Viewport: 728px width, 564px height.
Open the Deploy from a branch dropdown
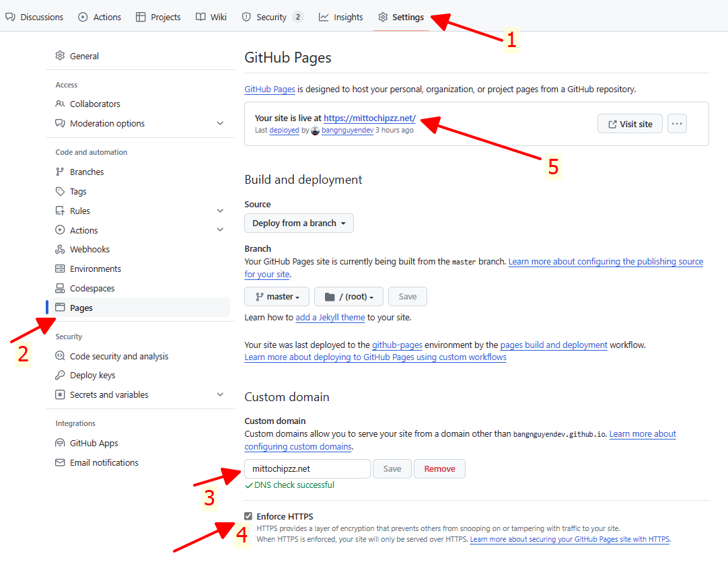(x=299, y=223)
